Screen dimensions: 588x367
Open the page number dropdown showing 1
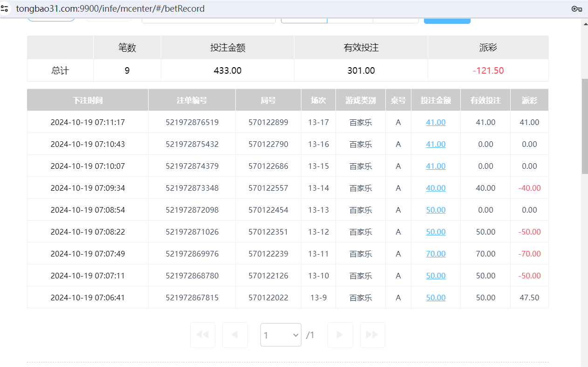pyautogui.click(x=280, y=335)
